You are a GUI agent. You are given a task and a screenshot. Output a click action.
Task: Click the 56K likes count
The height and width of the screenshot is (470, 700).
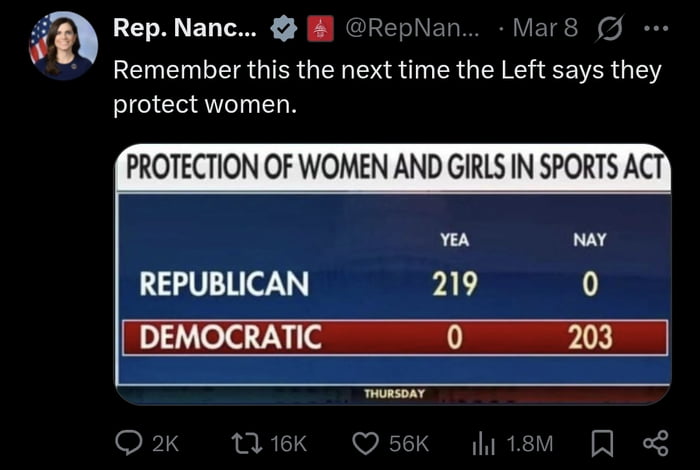tap(410, 443)
